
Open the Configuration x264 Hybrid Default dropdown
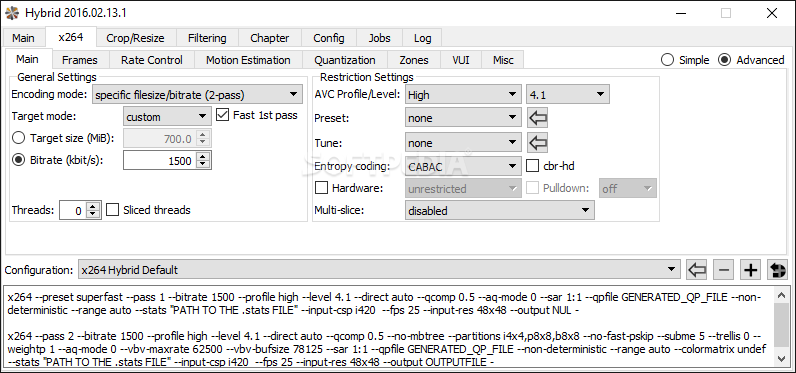pos(379,269)
